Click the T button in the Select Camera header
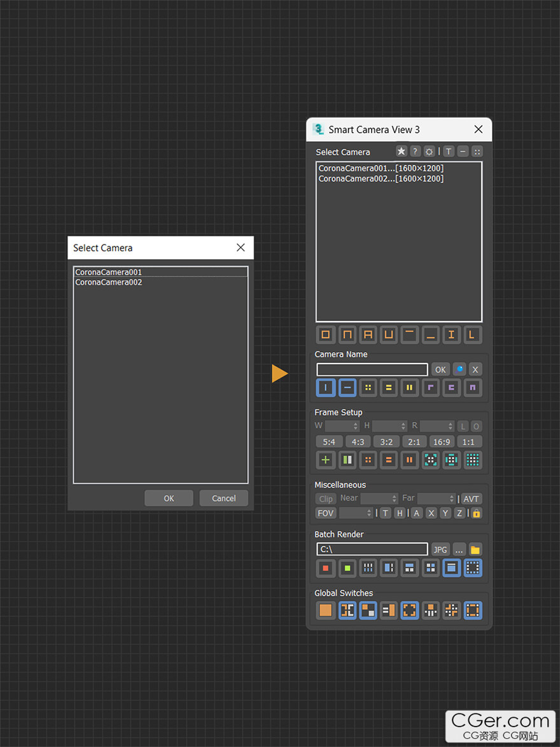 pos(449,152)
